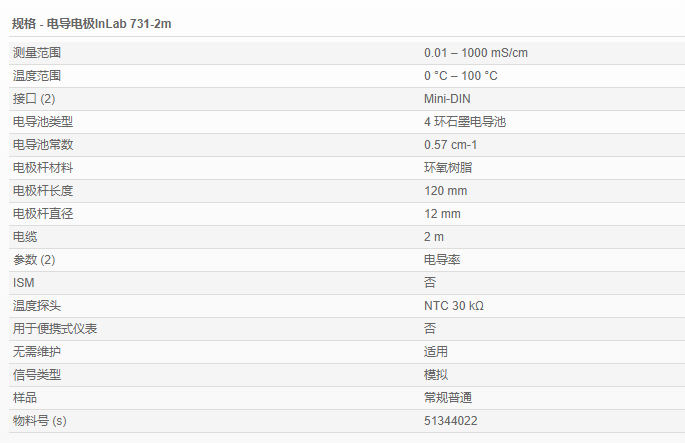Click the 电极杆直径 label

point(42,213)
